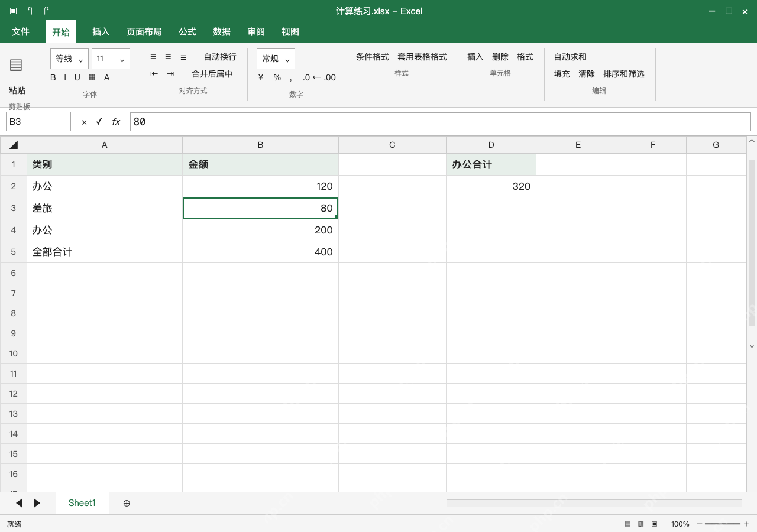The height and width of the screenshot is (532, 757).
Task: Confirm the formula bar entry (✓)
Action: 99,122
